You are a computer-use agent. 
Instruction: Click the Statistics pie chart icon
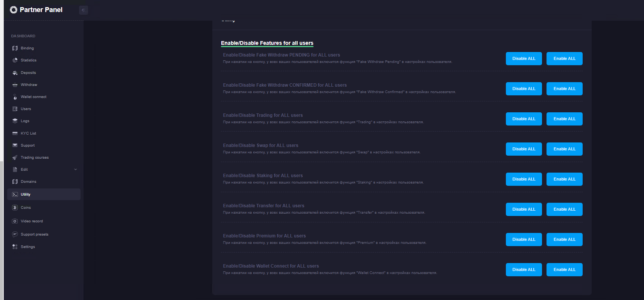click(x=15, y=60)
